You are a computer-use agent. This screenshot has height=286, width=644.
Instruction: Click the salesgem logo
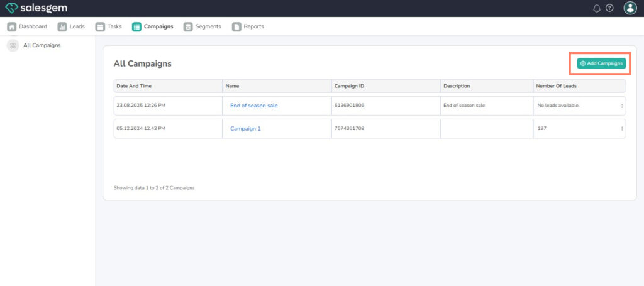(x=36, y=8)
